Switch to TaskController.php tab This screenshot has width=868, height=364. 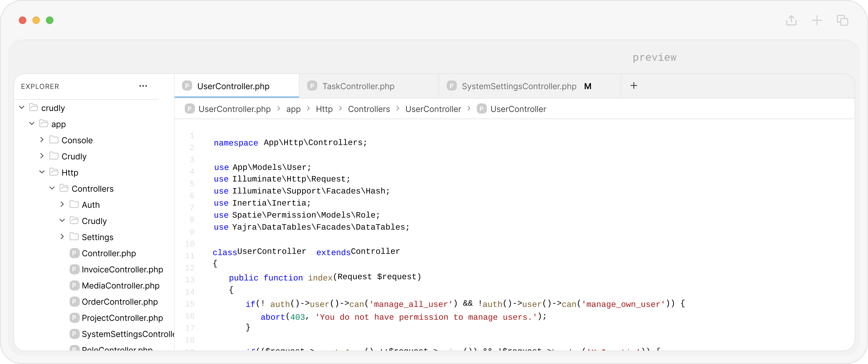tap(358, 86)
